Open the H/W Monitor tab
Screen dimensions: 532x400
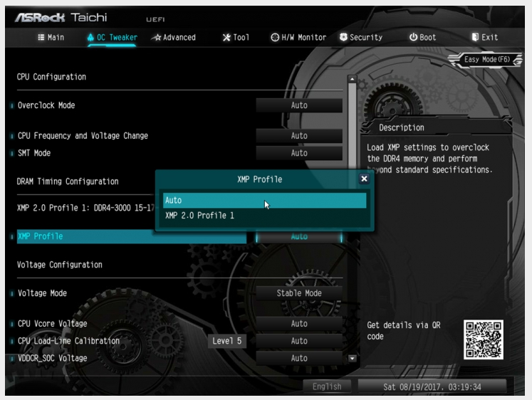pos(298,37)
